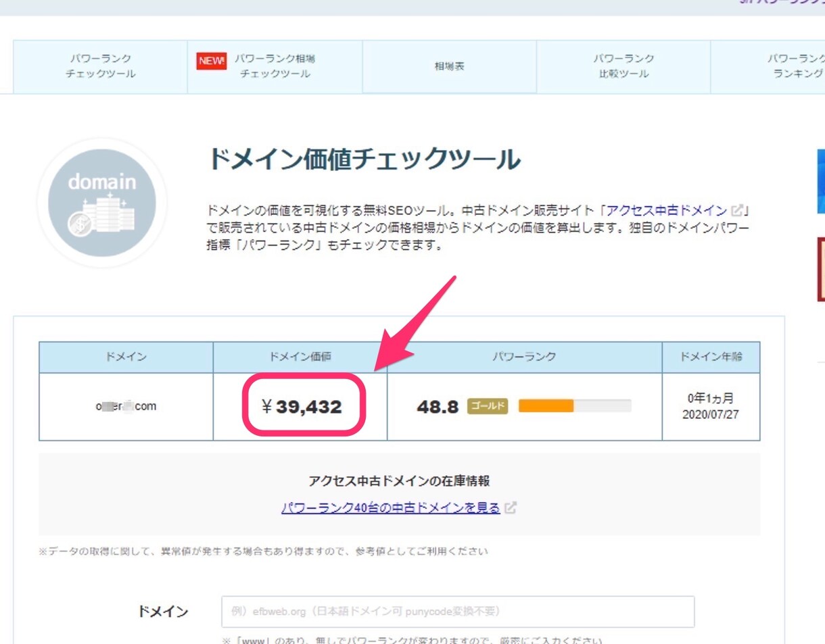Open the パワーランク 比較ツール tab

tap(623, 66)
